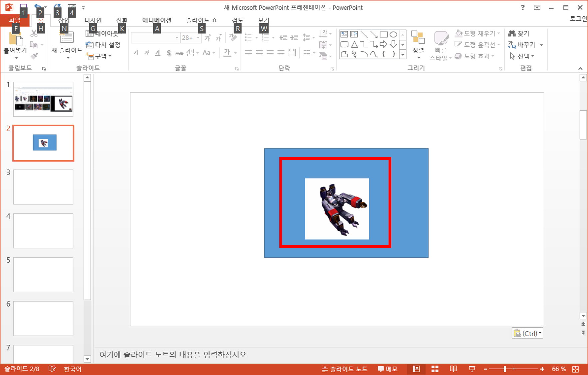
Task: Click the Save icon in quick access
Action: pos(23,7)
